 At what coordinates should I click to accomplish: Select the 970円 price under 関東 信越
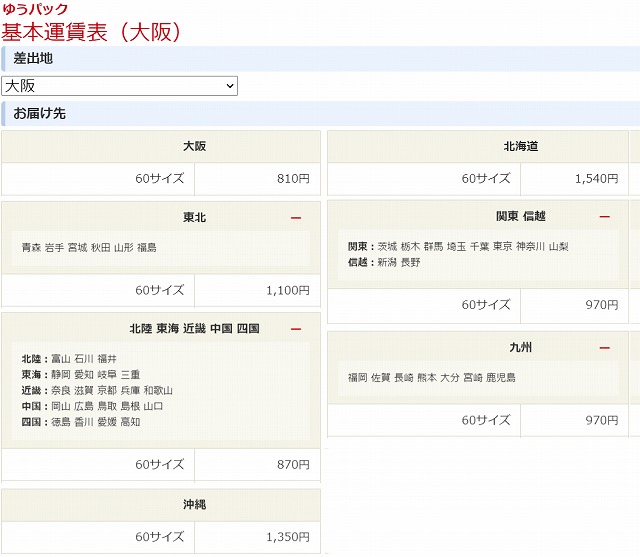tap(602, 304)
